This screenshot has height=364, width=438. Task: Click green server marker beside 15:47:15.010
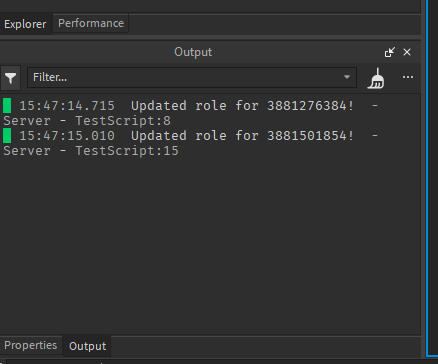point(7,136)
